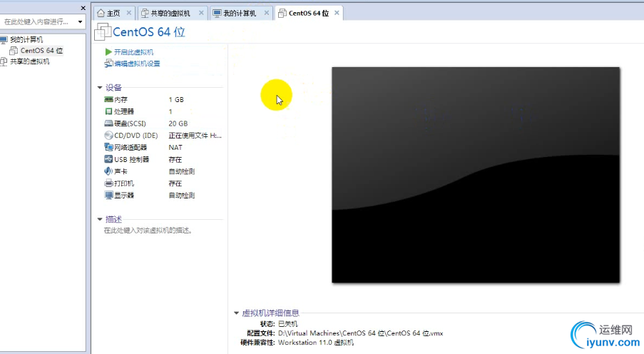Click the Workstation 11.0 虚拟机 compatibility text
Screen dimensions: 644x354
[316, 343]
